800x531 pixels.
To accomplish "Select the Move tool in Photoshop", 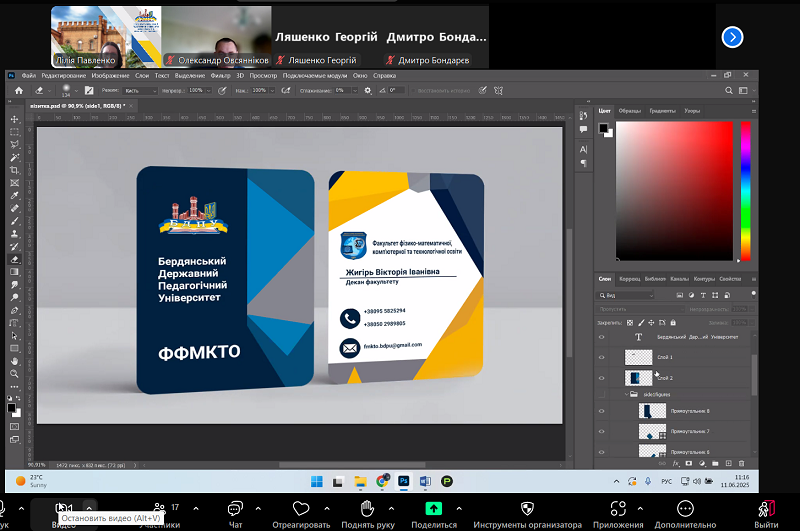I will click(14, 119).
